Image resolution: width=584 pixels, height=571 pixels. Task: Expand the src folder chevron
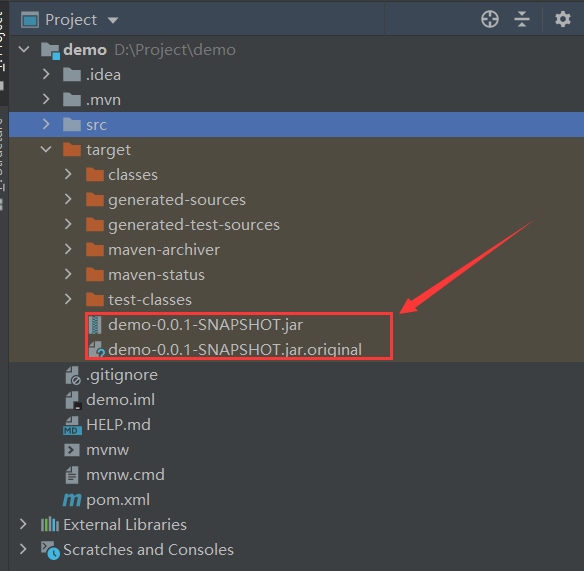[x=46, y=124]
